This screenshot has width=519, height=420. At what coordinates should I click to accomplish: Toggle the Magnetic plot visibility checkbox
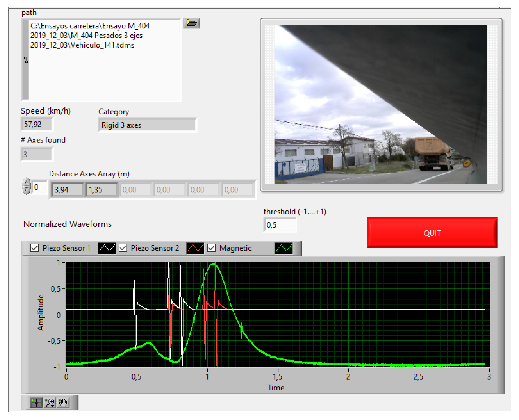click(x=211, y=248)
